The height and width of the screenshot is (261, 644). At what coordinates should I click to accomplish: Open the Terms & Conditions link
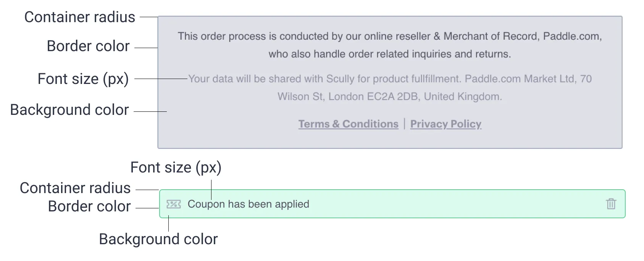pos(348,124)
